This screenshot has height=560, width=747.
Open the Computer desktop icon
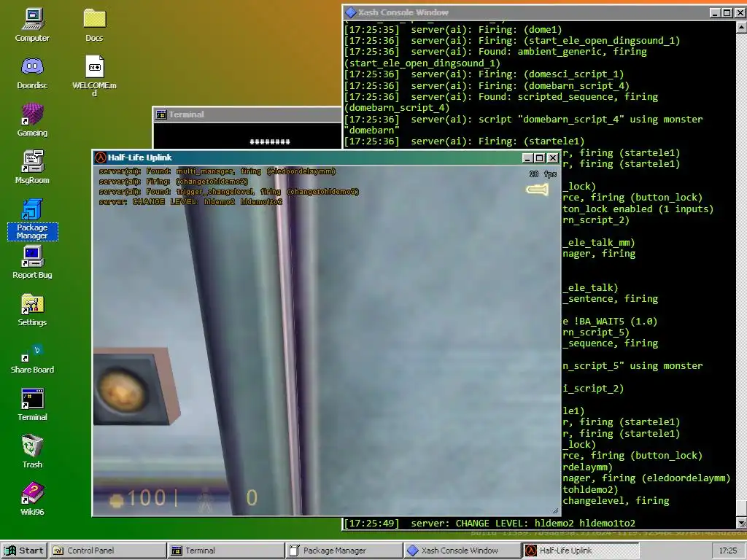[32, 25]
